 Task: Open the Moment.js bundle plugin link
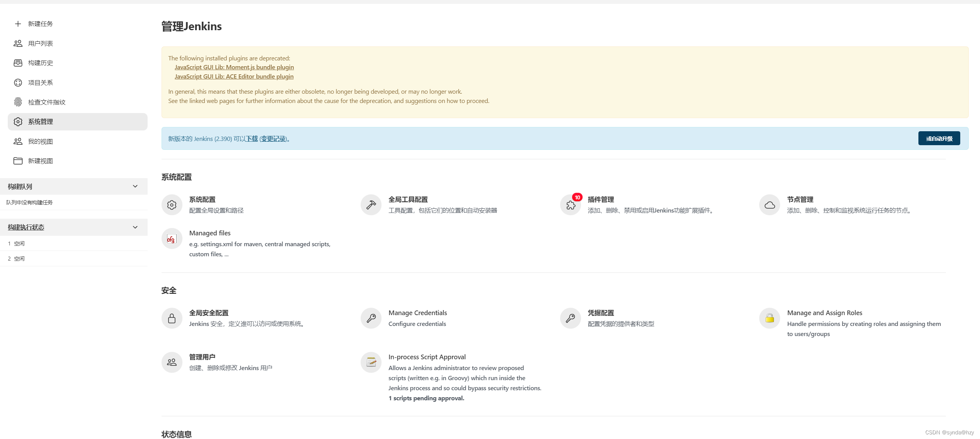pos(234,67)
